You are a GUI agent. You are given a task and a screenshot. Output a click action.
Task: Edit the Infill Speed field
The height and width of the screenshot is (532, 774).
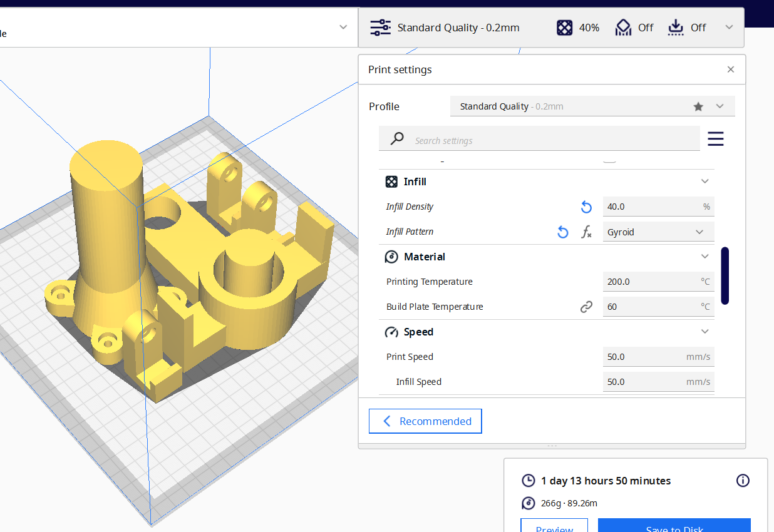pyautogui.click(x=658, y=382)
